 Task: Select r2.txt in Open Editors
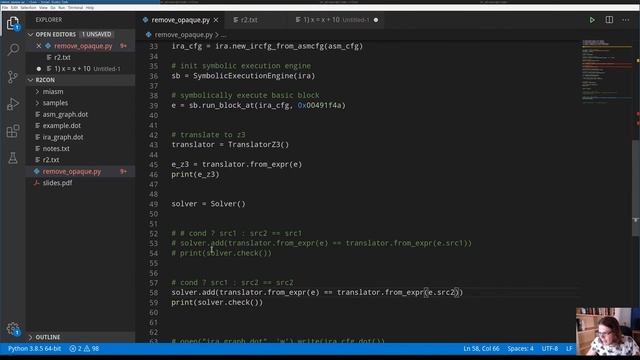point(62,57)
